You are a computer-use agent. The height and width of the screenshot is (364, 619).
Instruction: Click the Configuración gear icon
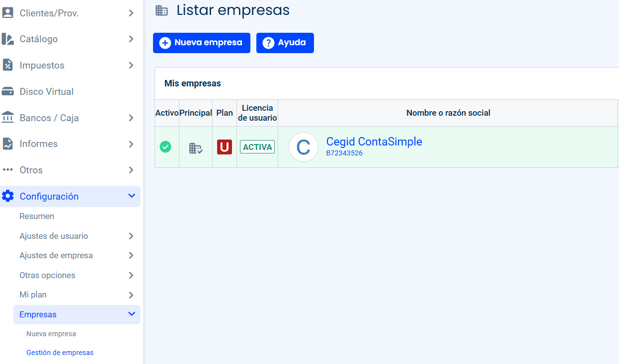pos(7,196)
